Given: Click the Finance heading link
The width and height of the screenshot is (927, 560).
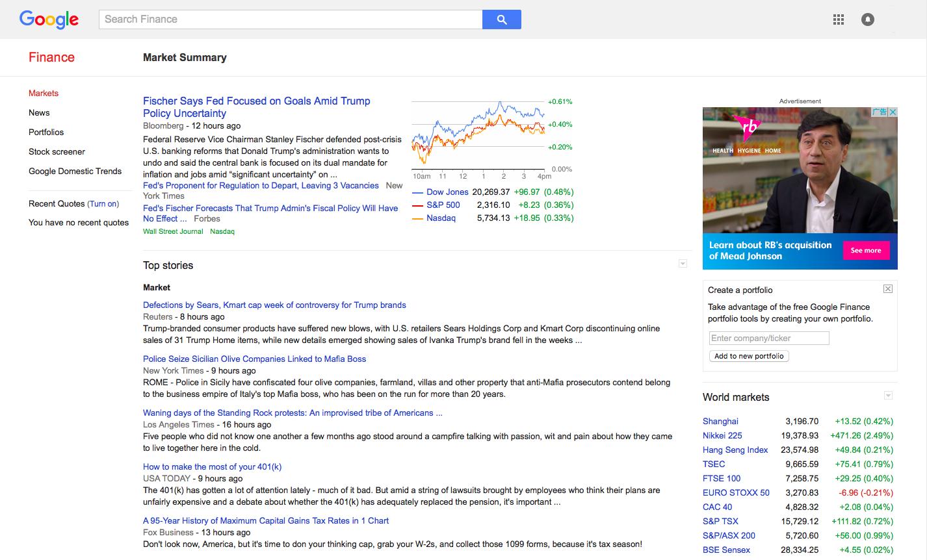Looking at the screenshot, I should tap(51, 57).
